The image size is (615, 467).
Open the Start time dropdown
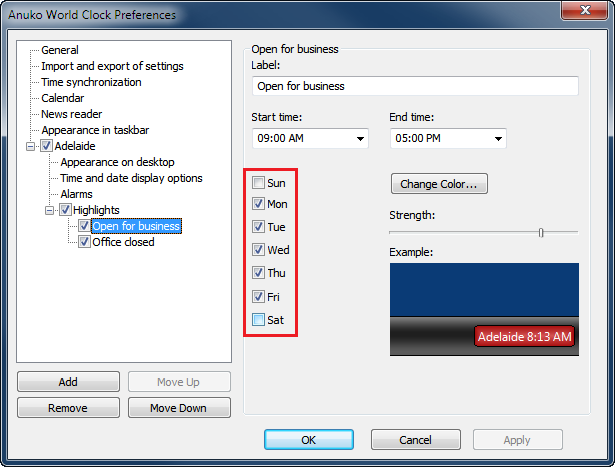click(x=359, y=139)
